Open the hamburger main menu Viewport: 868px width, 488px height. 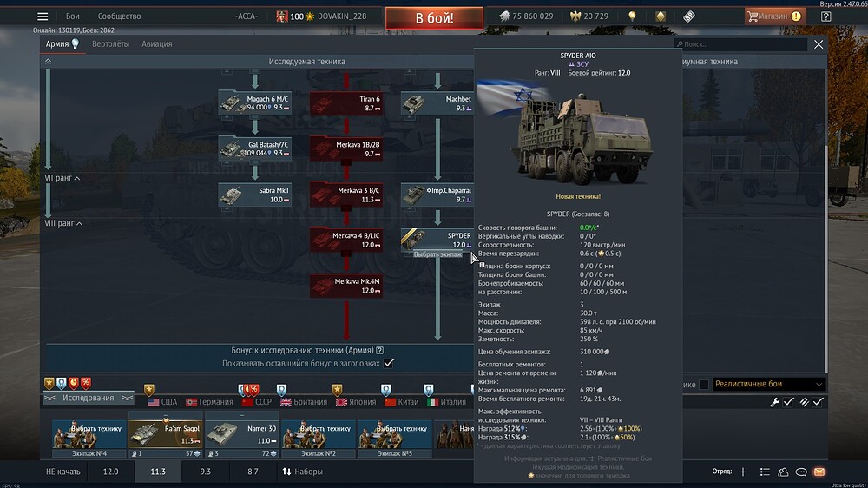[x=43, y=16]
